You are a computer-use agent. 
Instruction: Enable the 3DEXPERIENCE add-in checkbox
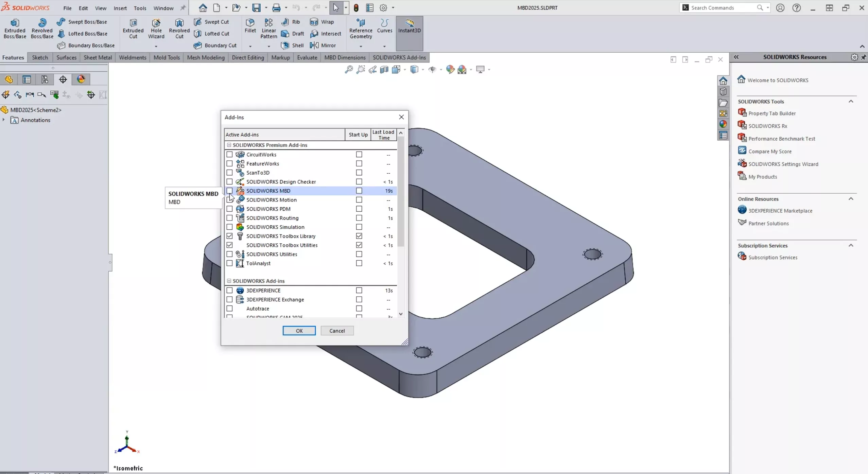[229, 290]
